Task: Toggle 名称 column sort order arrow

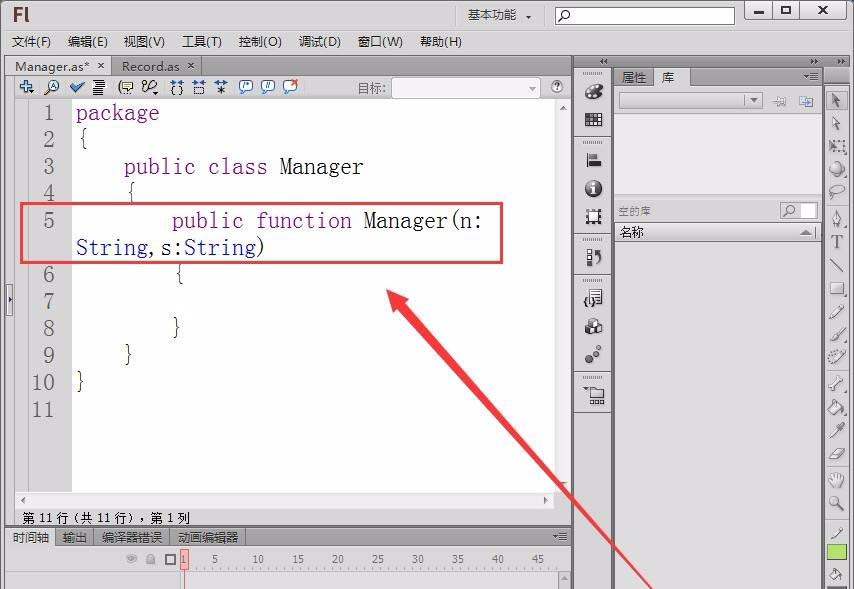Action: pyautogui.click(x=807, y=233)
